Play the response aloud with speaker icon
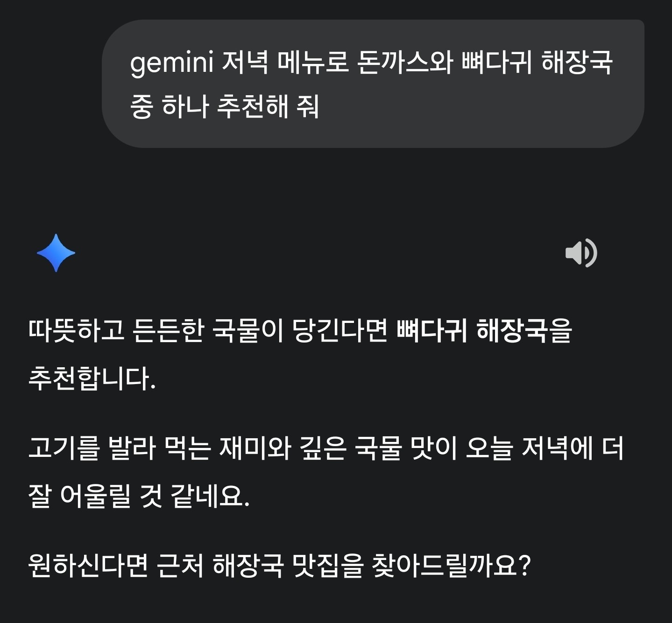 tap(581, 253)
